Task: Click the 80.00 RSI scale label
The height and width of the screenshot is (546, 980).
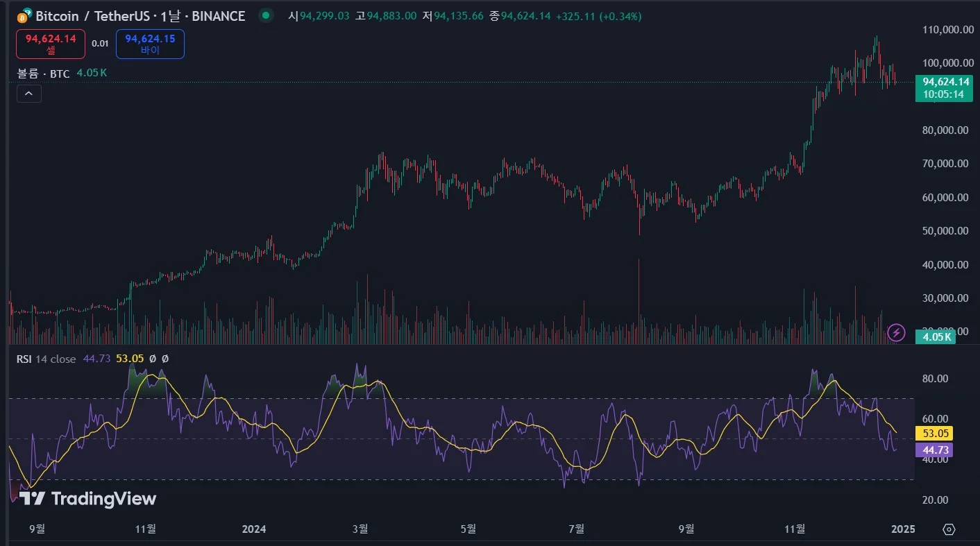Action: click(935, 378)
